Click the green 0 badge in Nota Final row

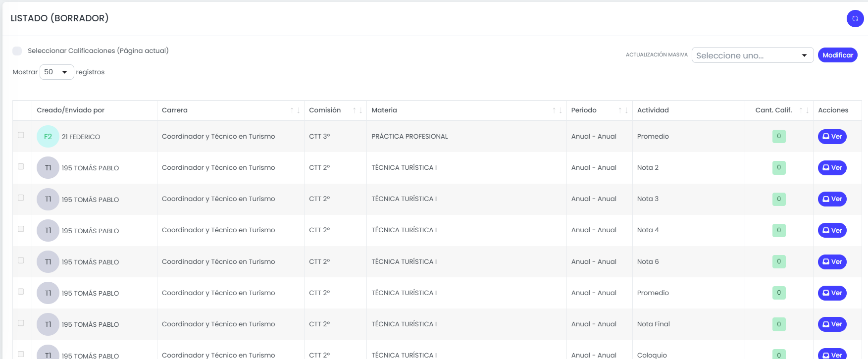[779, 324]
